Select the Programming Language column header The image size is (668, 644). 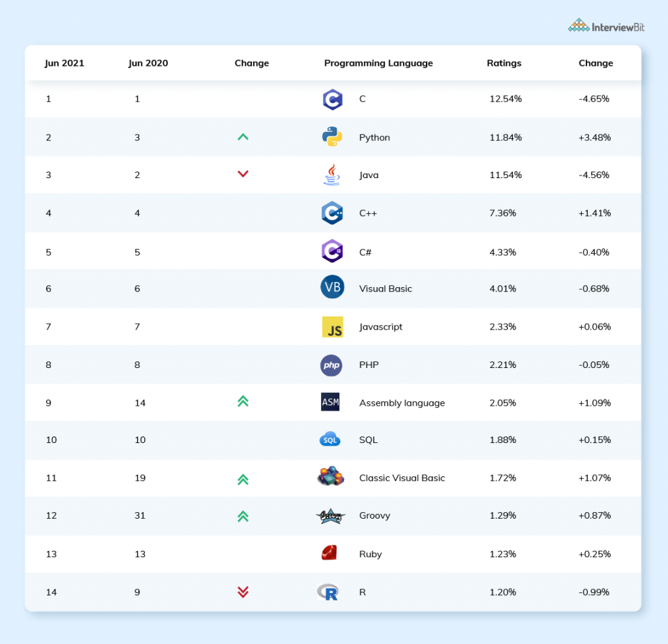tap(378, 63)
